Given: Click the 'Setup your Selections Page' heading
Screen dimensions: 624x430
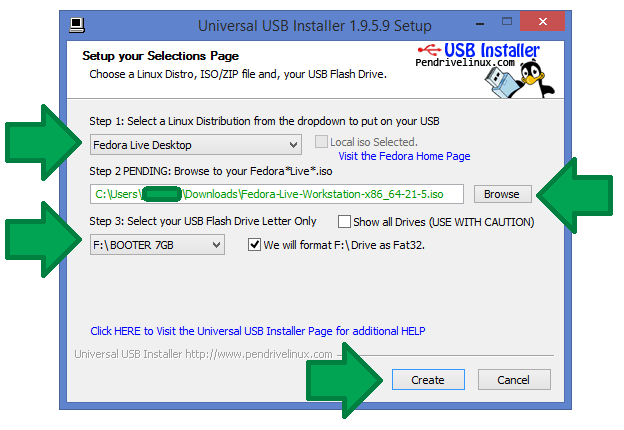Looking at the screenshot, I should click(160, 56).
